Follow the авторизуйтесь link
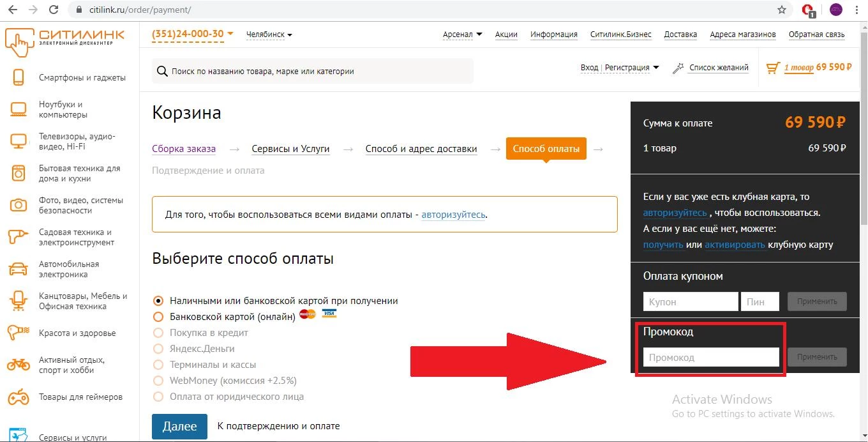Screen dimensions: 868x442 (x=453, y=214)
